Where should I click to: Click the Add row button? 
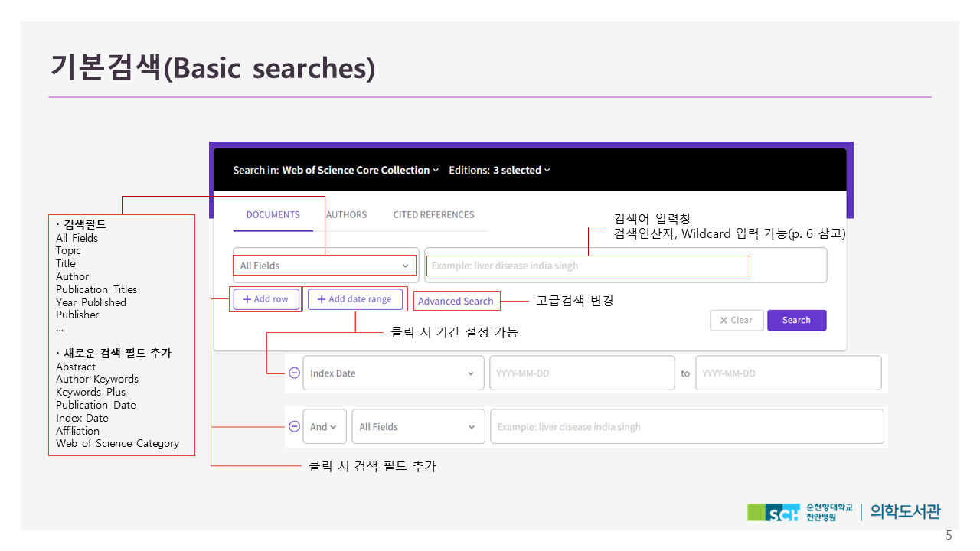(266, 299)
